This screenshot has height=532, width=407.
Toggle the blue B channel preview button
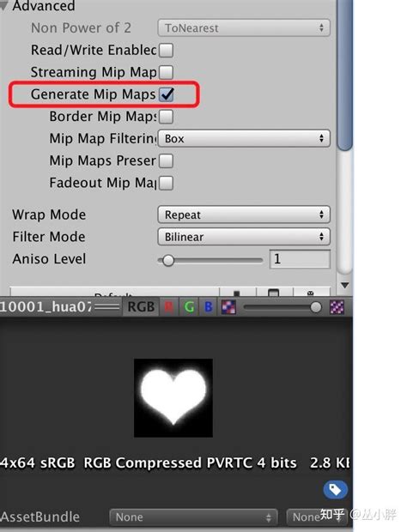tap(209, 307)
